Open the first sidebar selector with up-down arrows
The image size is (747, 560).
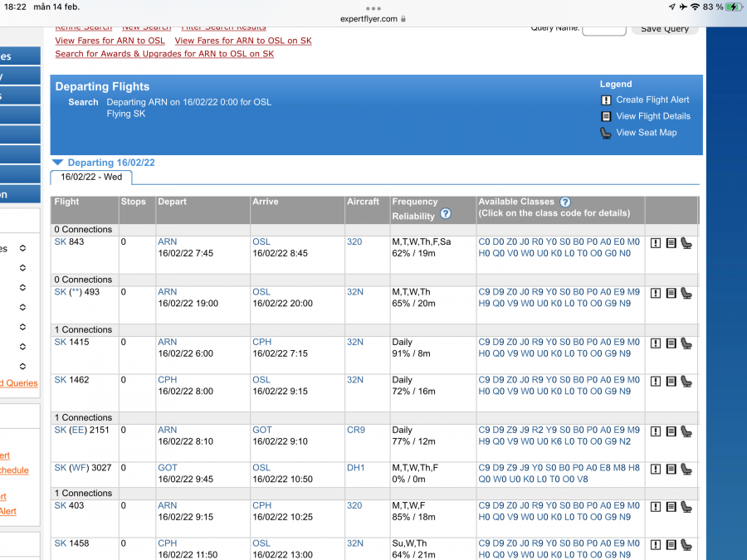[22, 248]
